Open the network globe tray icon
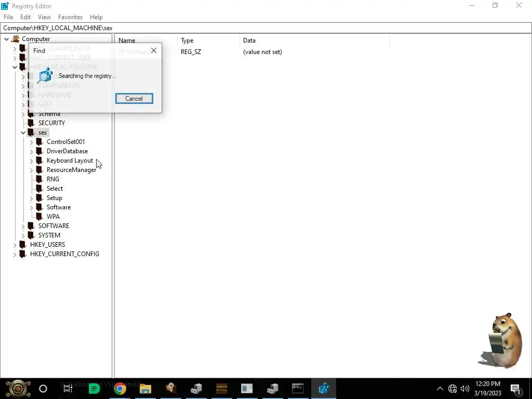 pyautogui.click(x=453, y=389)
